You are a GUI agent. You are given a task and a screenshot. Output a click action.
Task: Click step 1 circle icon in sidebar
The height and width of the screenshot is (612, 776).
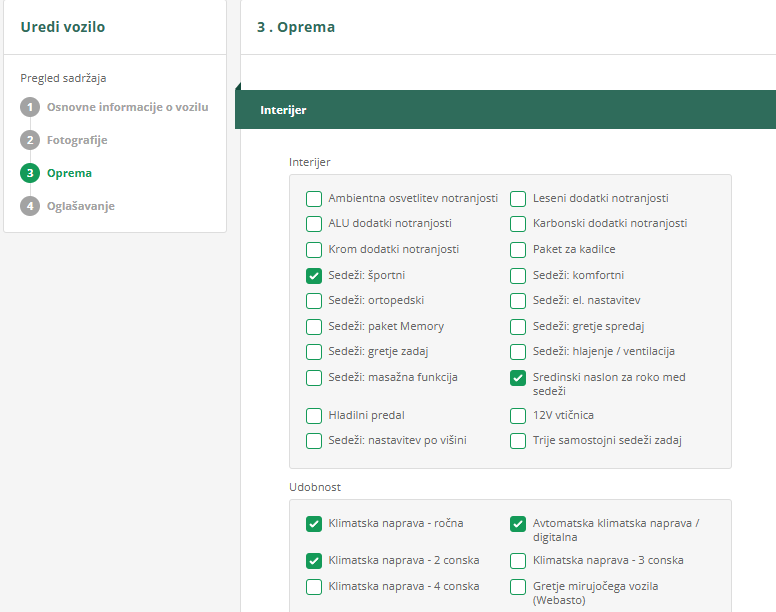30,107
